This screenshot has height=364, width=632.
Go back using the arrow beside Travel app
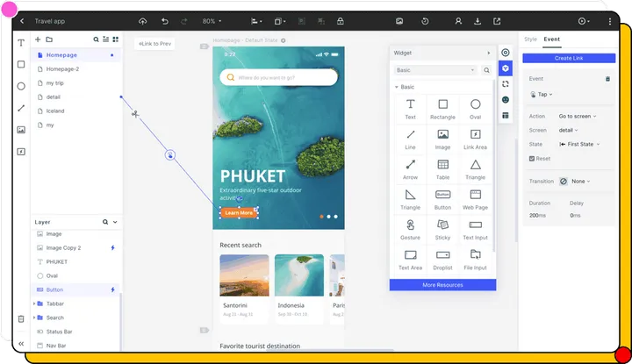point(22,21)
